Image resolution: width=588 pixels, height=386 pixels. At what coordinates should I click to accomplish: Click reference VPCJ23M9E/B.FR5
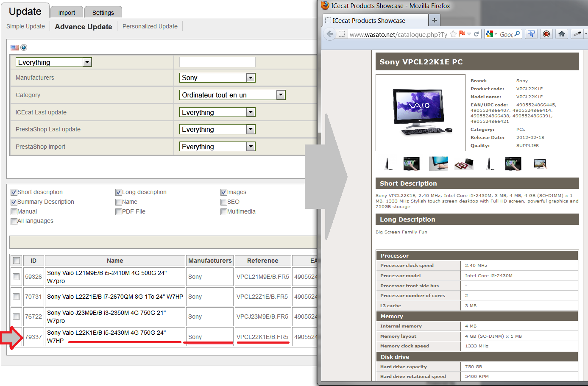(262, 317)
